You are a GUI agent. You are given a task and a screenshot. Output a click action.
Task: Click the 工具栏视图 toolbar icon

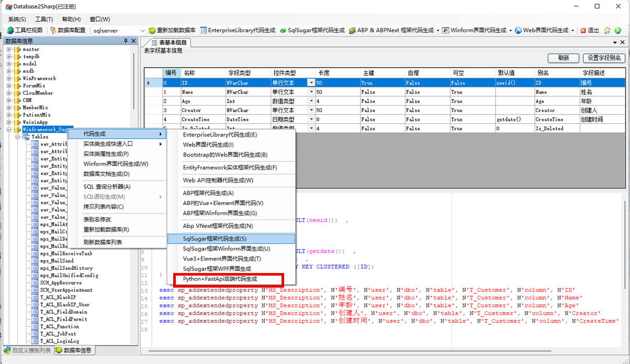pyautogui.click(x=10, y=30)
